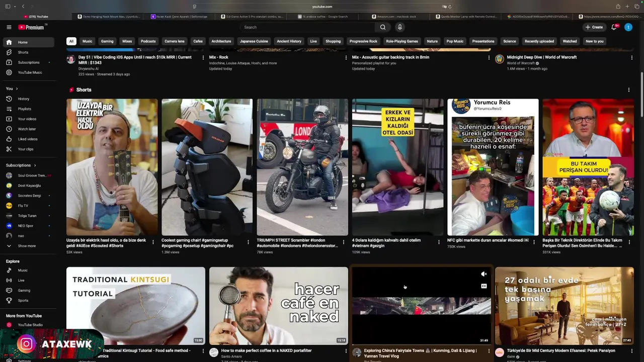Viewport: 644px width, 362px height.
Task: Go back with browser back arrow
Action: pyautogui.click(x=23, y=7)
